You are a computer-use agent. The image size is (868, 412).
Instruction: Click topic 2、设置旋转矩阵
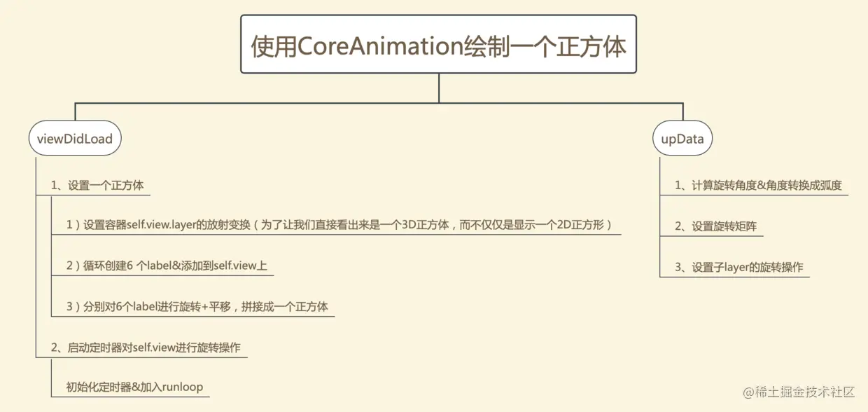click(715, 226)
